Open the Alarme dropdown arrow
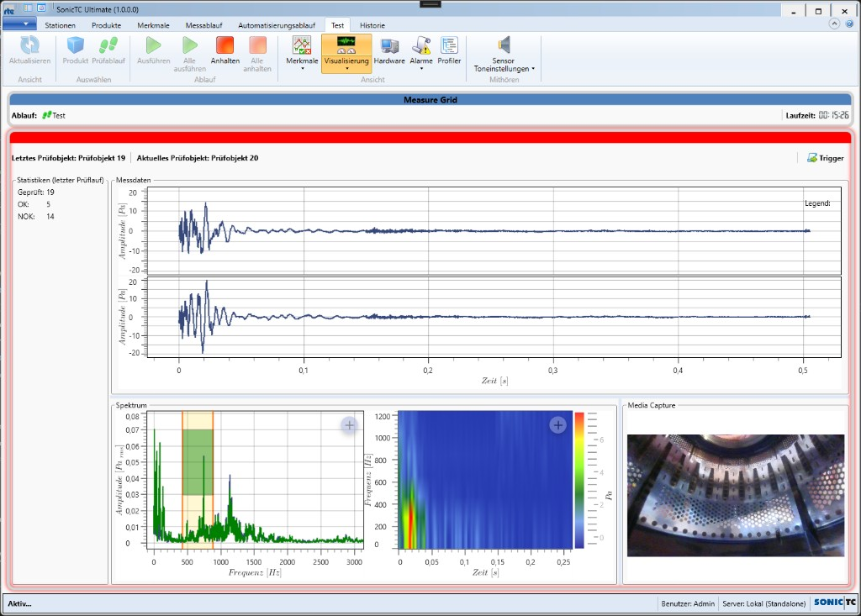The height and width of the screenshot is (616, 861). point(421,69)
